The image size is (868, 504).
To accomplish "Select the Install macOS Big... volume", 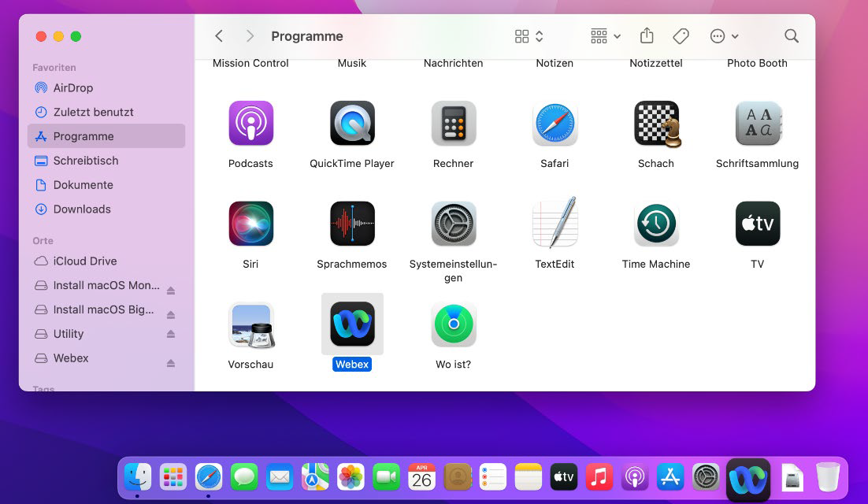I will click(106, 309).
